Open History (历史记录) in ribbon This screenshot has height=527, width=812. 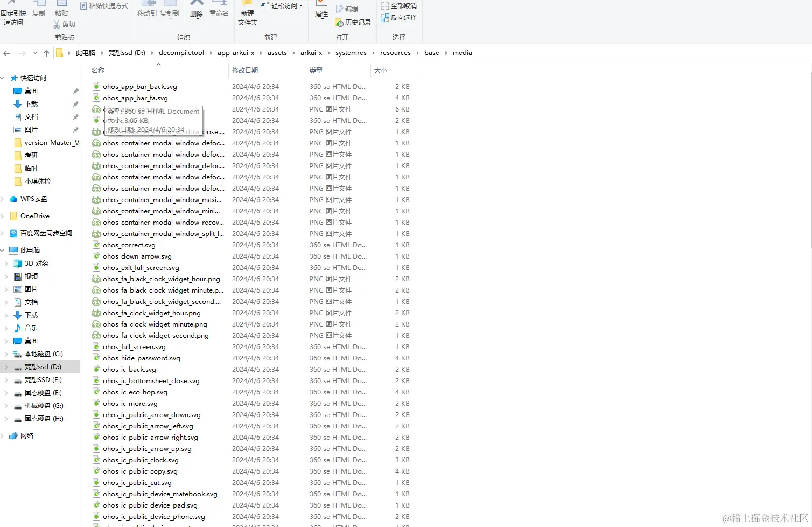tap(353, 23)
